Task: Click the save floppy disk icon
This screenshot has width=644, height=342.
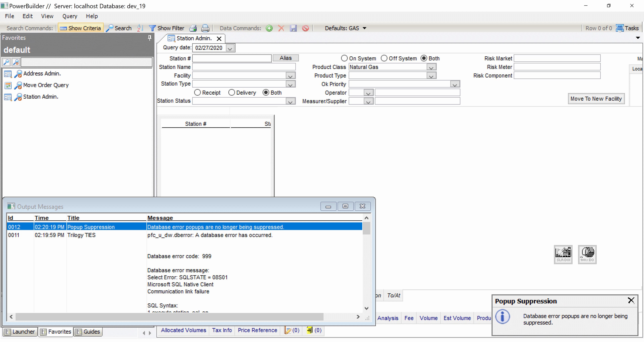Action: [293, 28]
